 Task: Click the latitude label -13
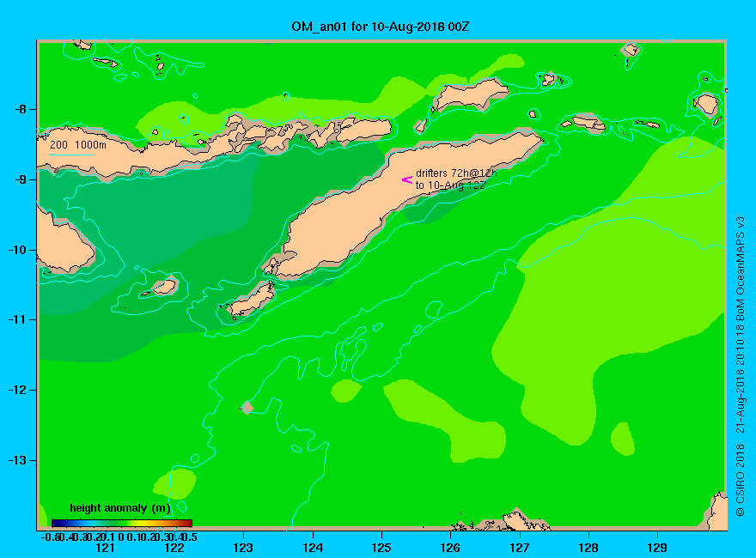point(17,460)
